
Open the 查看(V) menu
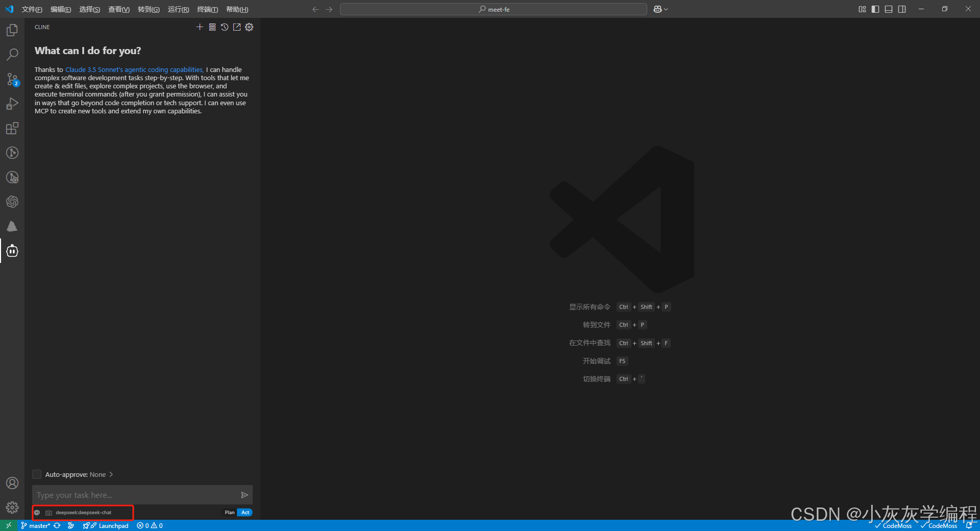[x=119, y=9]
